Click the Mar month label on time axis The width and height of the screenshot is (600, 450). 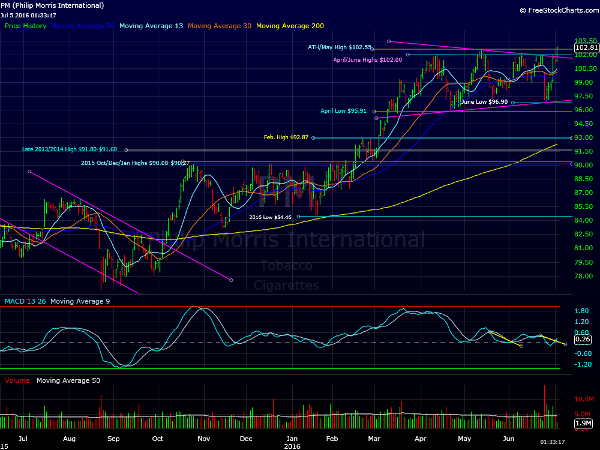(374, 439)
